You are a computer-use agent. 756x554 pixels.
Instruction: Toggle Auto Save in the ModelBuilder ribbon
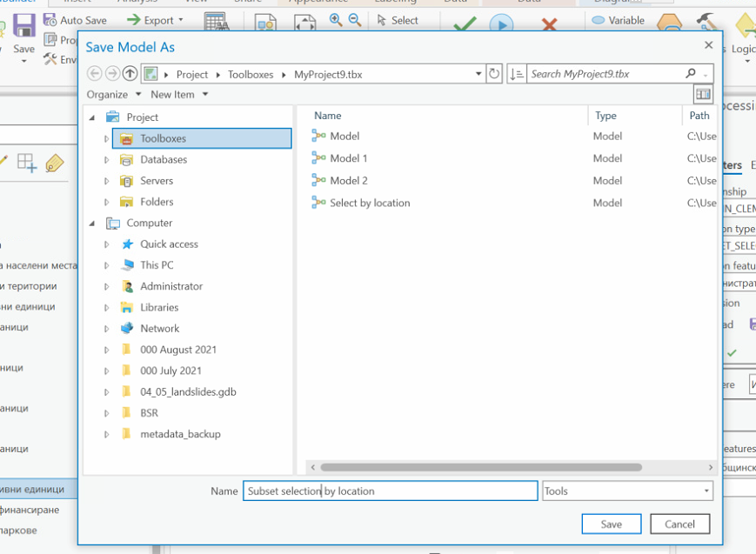77,19
